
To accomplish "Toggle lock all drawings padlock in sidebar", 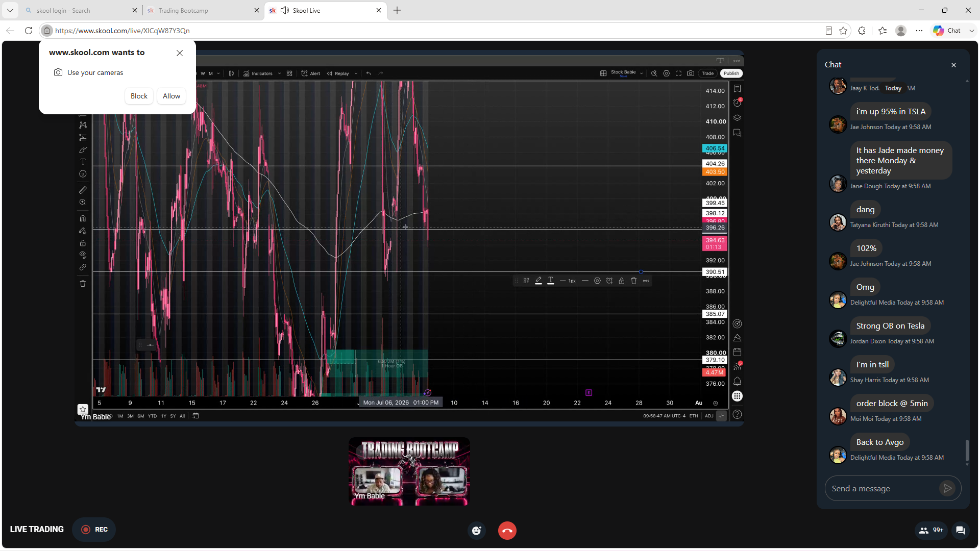I will [x=83, y=243].
